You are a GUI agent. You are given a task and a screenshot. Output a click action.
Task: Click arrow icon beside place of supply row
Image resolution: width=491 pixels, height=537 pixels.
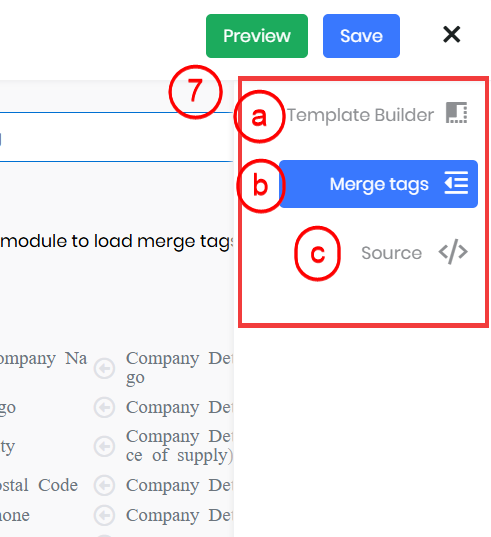coord(104,446)
